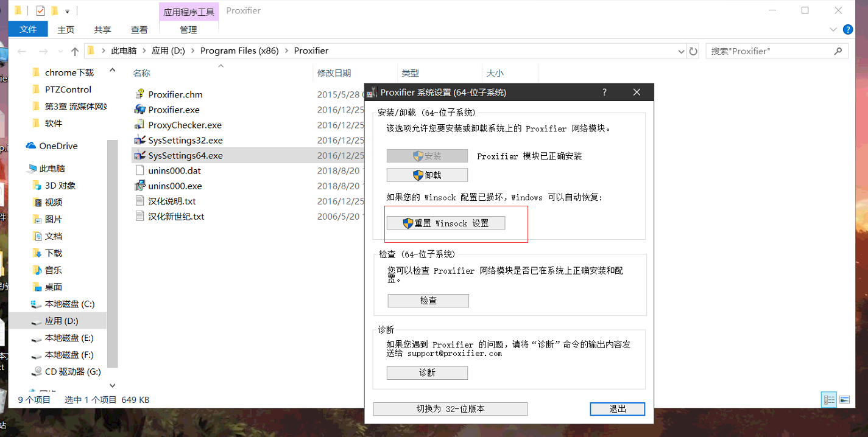Click the 卸载 uninstall button
868x437 pixels.
coord(427,175)
